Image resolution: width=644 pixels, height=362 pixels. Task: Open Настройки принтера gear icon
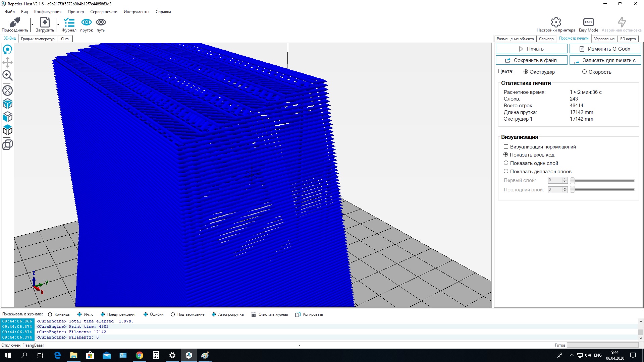556,22
